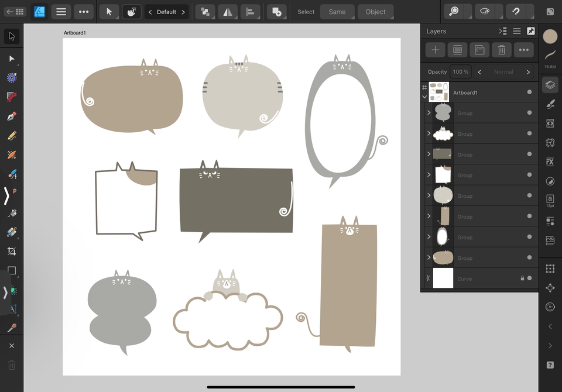Viewport: 562px width, 392px height.
Task: Click the Same select button
Action: coord(337,12)
